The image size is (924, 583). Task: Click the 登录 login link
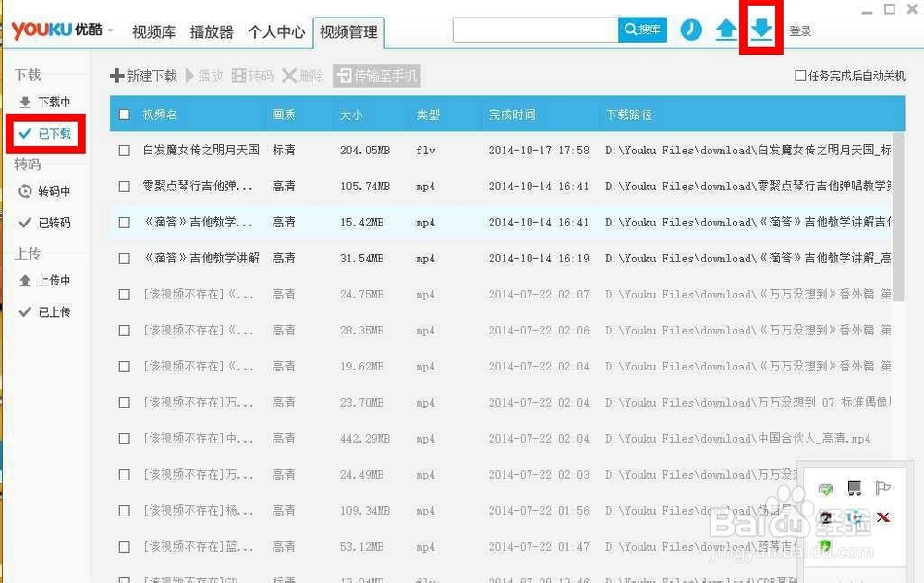click(800, 30)
